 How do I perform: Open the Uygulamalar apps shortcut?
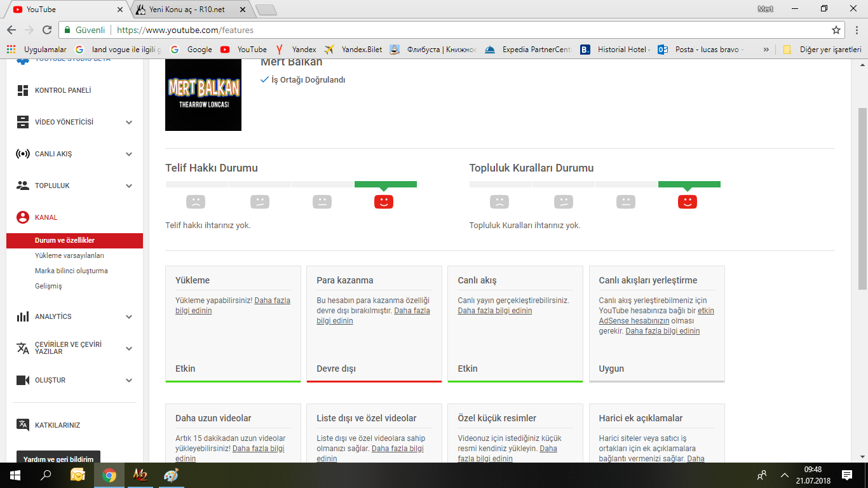(x=36, y=50)
